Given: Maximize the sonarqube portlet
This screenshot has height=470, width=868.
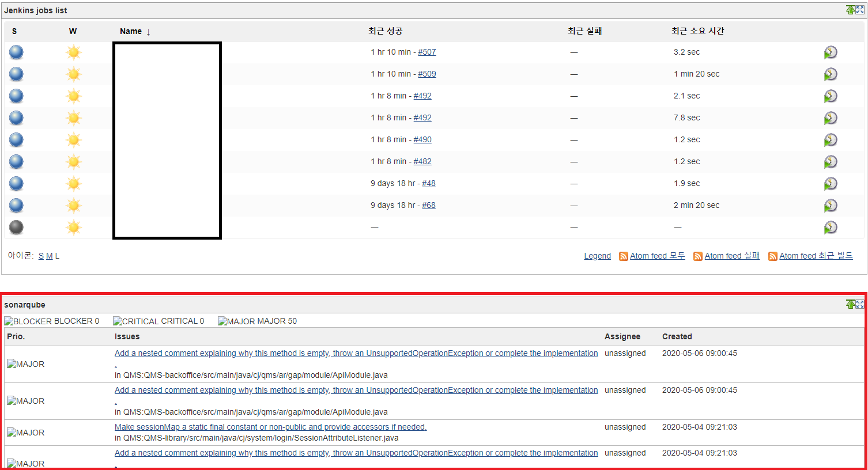Looking at the screenshot, I should 860,304.
